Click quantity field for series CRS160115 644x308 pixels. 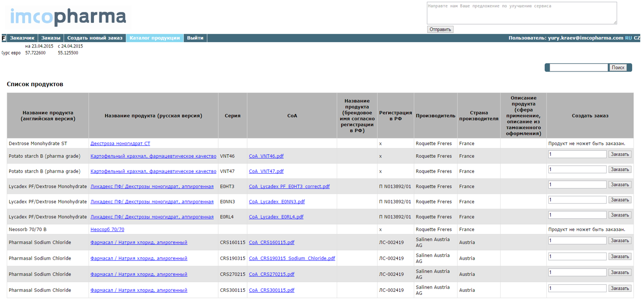(x=577, y=241)
